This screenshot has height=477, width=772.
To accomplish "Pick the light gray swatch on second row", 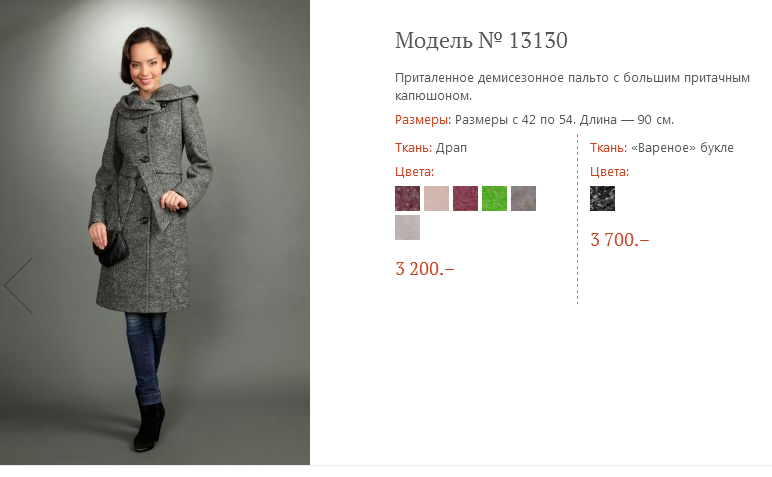I will 407,227.
